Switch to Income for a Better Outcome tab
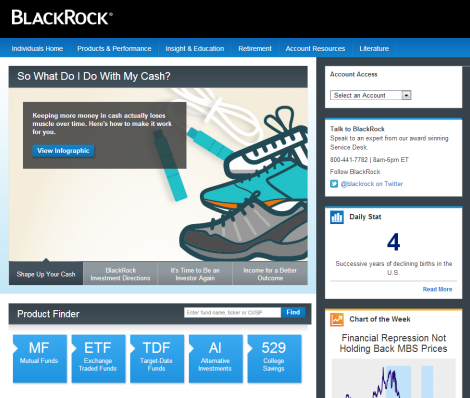Viewport: 470px width, 398px height. click(x=270, y=274)
